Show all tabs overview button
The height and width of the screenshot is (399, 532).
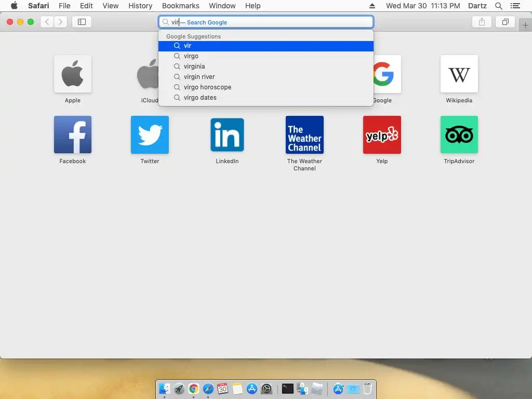(505, 22)
